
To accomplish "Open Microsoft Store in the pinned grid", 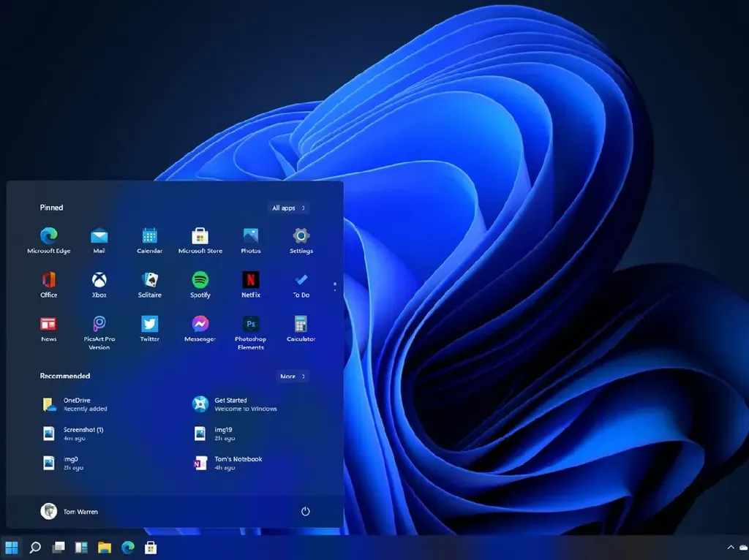I will pos(200,240).
